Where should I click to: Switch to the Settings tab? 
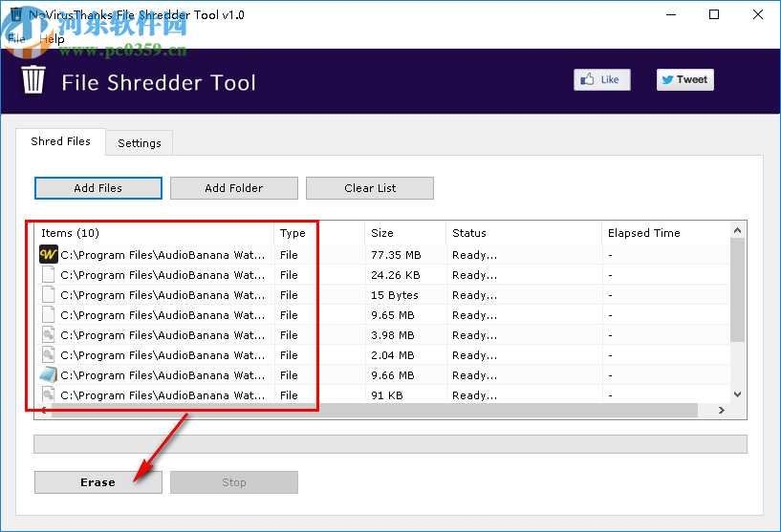[140, 143]
